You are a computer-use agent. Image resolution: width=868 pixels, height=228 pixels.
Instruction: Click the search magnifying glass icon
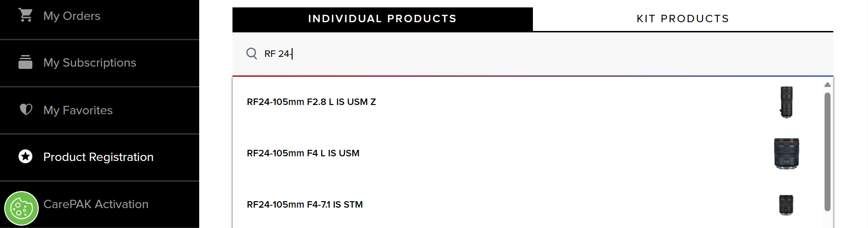pyautogui.click(x=251, y=54)
